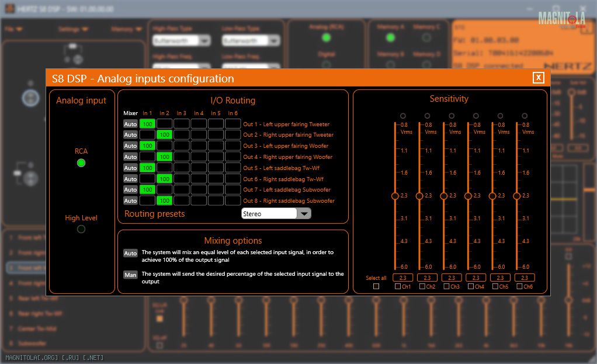
Task: Toggle the Auto mixer button for Out 8
Action: 130,200
